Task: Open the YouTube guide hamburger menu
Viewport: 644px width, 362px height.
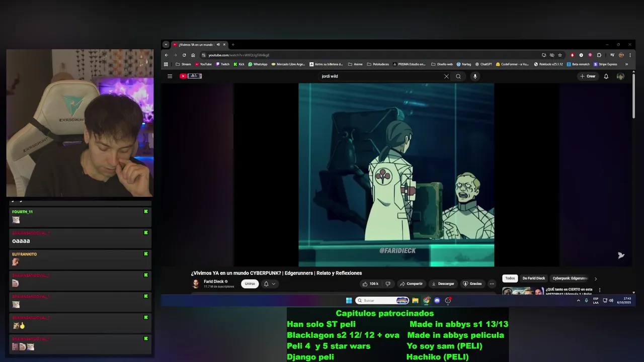Action: (170, 76)
